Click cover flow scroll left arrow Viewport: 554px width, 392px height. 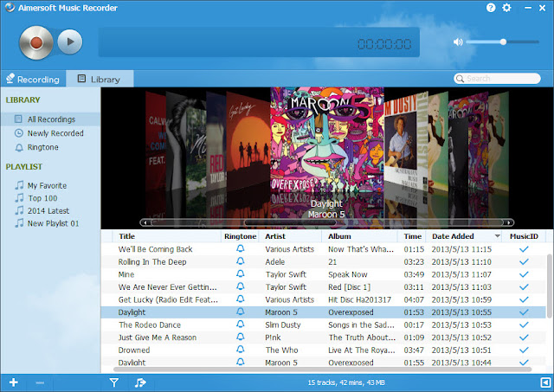146,222
